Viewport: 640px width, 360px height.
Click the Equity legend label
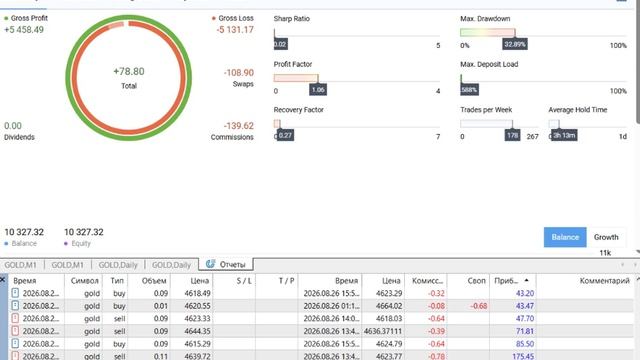(81, 244)
